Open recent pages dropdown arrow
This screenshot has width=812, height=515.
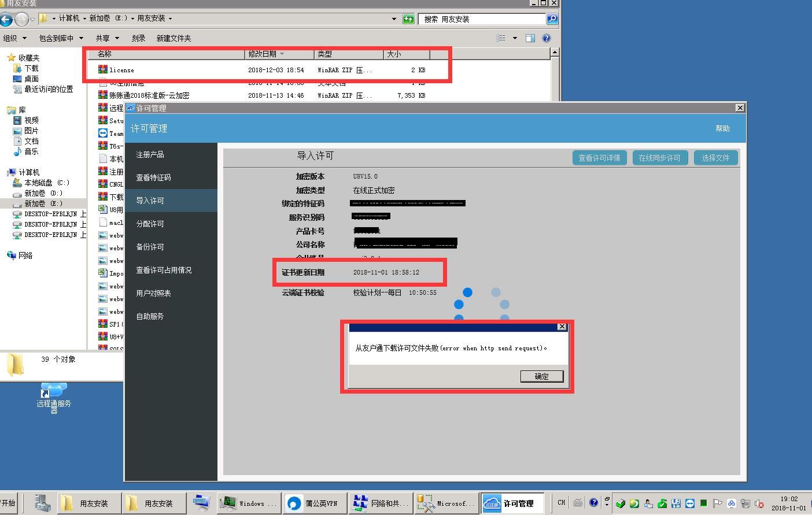[32, 19]
